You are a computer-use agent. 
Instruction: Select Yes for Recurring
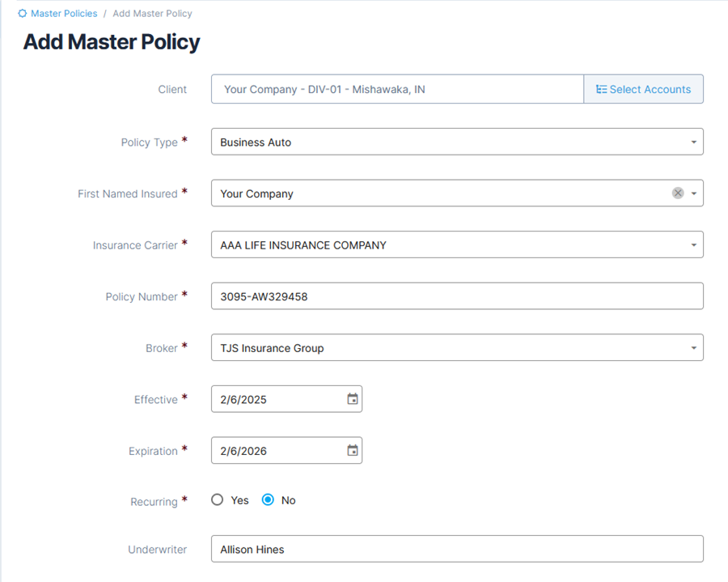point(218,499)
